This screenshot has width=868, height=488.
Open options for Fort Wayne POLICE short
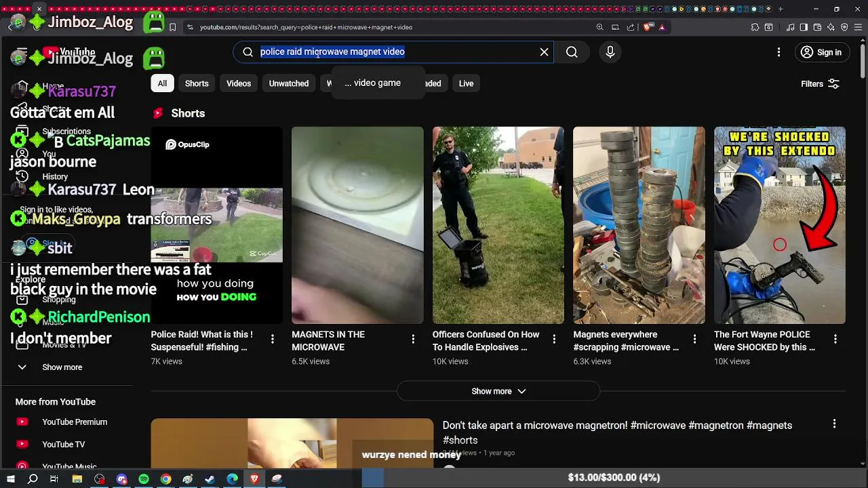pyautogui.click(x=835, y=339)
